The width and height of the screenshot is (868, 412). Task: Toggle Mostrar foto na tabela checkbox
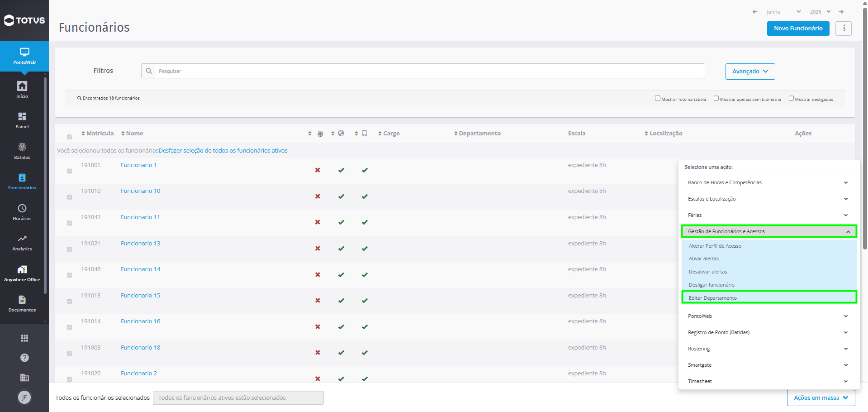[658, 98]
